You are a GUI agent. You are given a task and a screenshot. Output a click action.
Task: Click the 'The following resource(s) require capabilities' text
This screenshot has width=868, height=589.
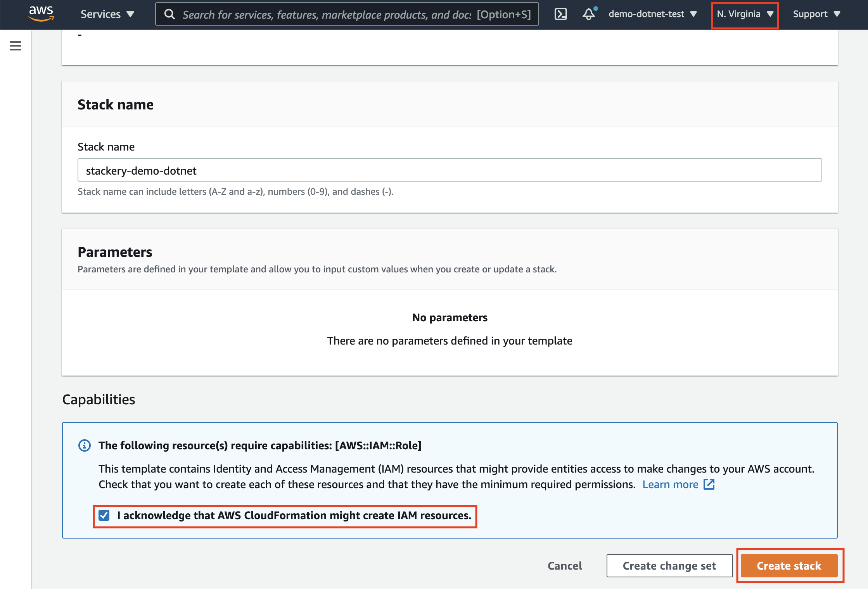coord(260,445)
